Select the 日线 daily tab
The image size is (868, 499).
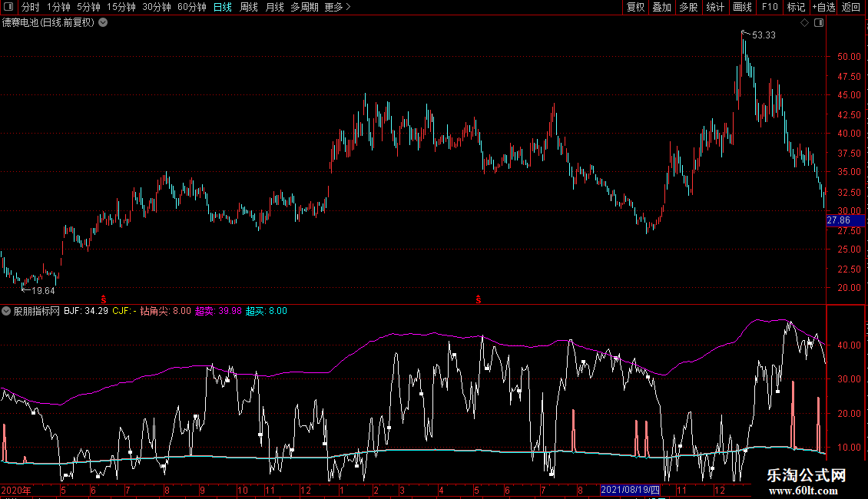coord(223,7)
